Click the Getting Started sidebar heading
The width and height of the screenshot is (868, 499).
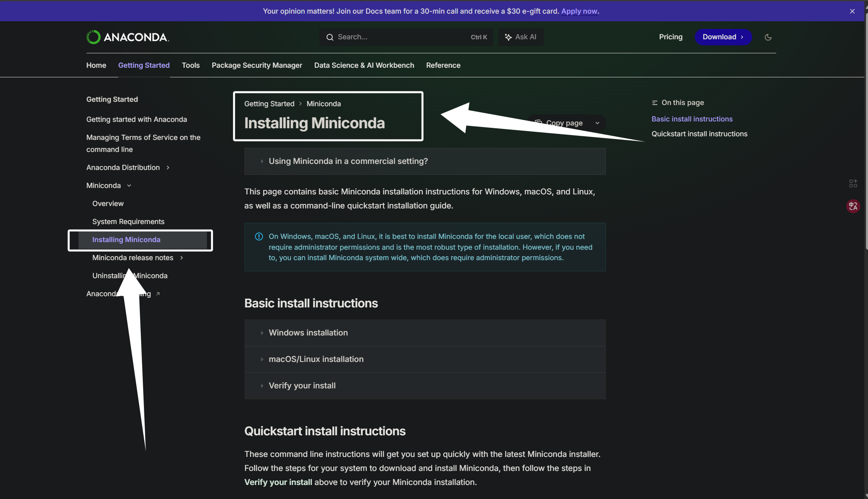(x=112, y=99)
